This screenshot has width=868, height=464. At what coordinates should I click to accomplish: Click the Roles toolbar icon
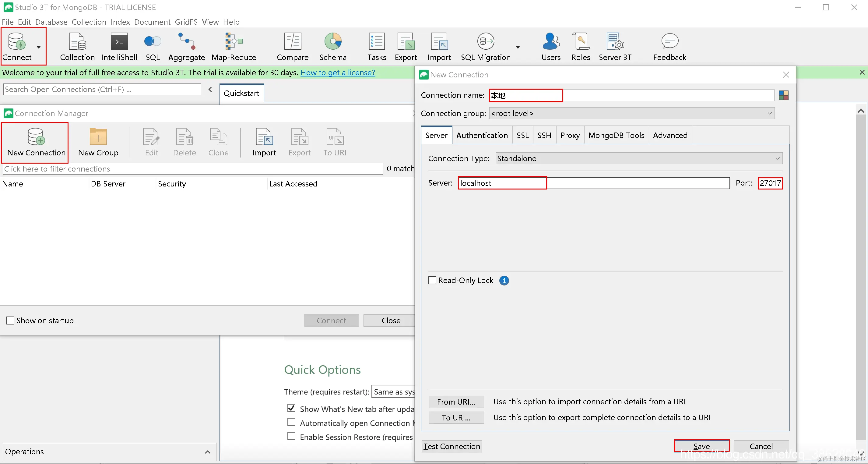point(580,47)
